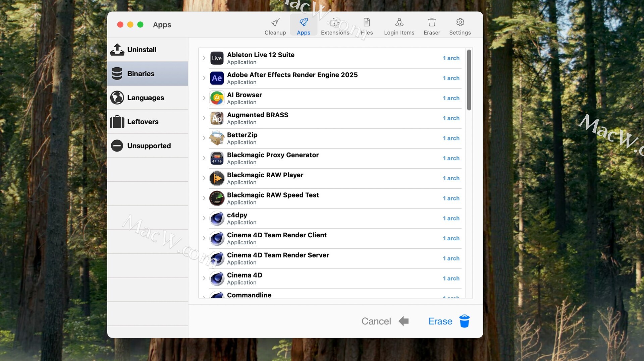Screen dimensions: 644x361
Task: Click '1 arch' for AI Browser
Action: pos(451,98)
